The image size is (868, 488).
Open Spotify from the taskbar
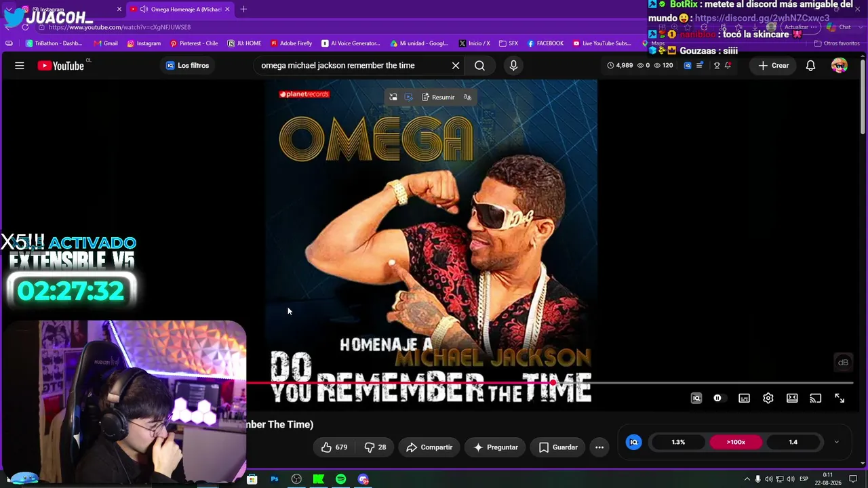341,479
